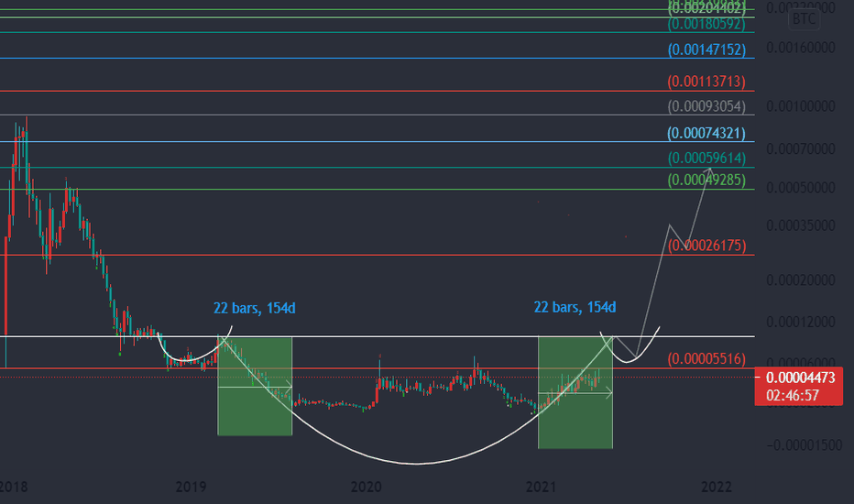Select the red level label (0.00005516)
854x504 pixels.
706,358
